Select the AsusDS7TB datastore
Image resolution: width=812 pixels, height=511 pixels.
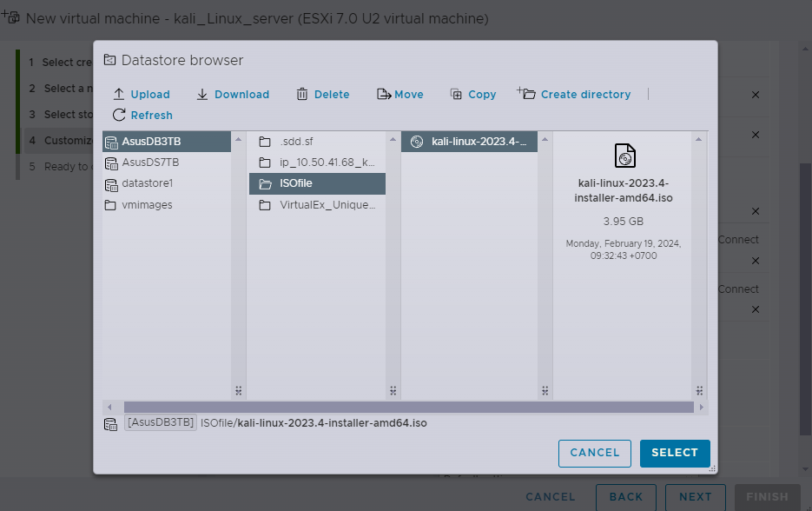pos(167,163)
